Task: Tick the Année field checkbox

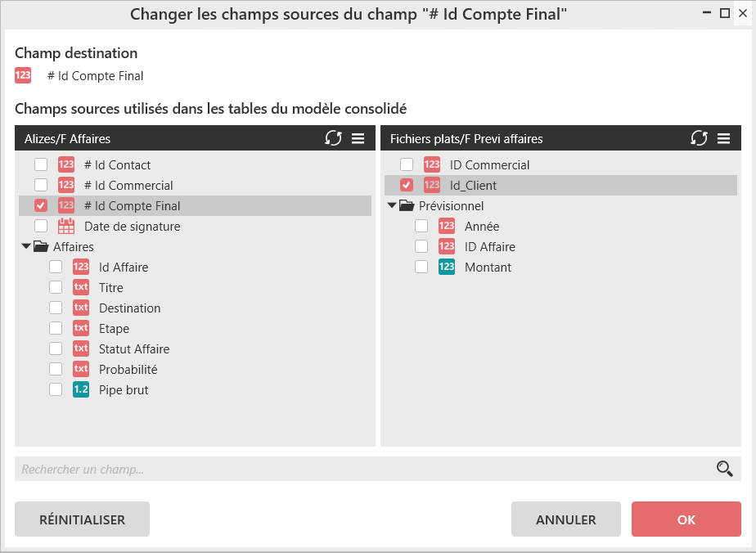Action: [x=421, y=227]
